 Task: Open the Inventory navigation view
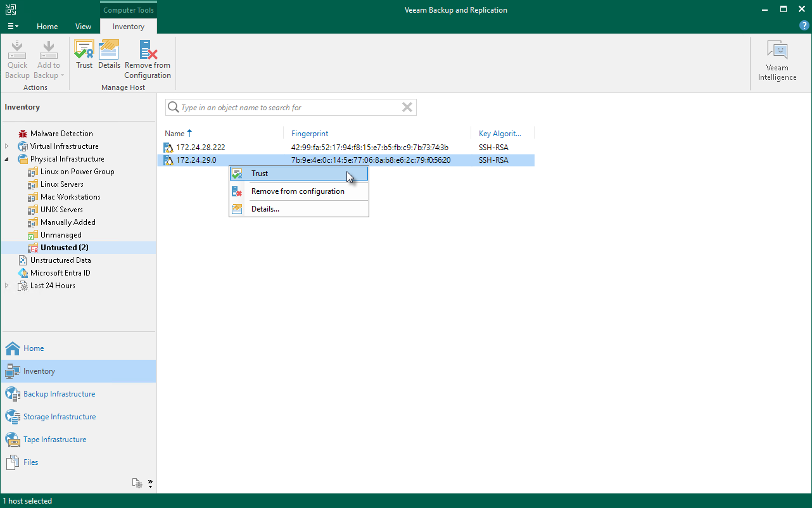pos(79,371)
